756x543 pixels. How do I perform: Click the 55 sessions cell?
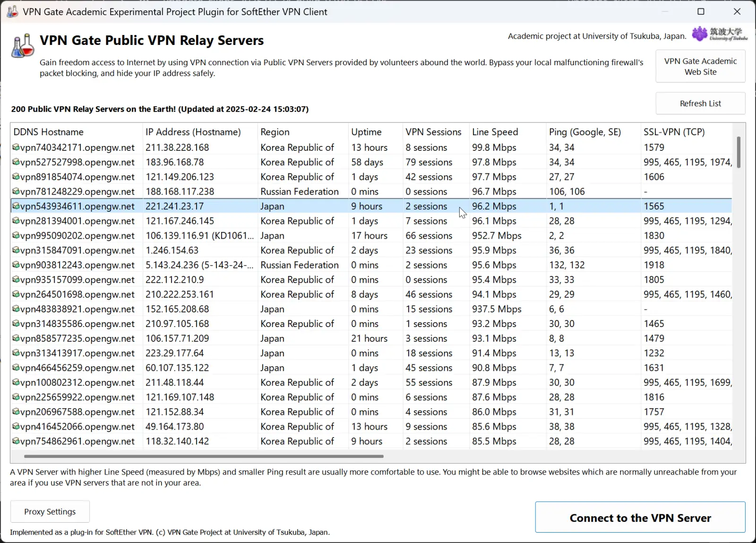[429, 382]
